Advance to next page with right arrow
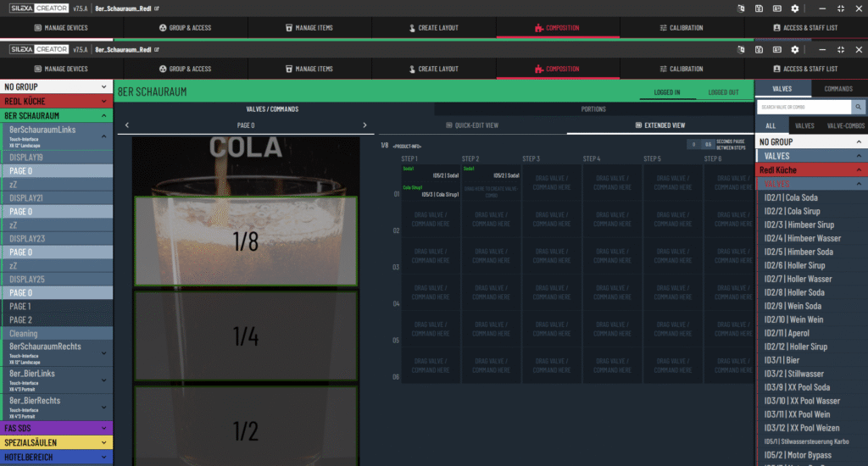868x466 pixels. click(364, 125)
